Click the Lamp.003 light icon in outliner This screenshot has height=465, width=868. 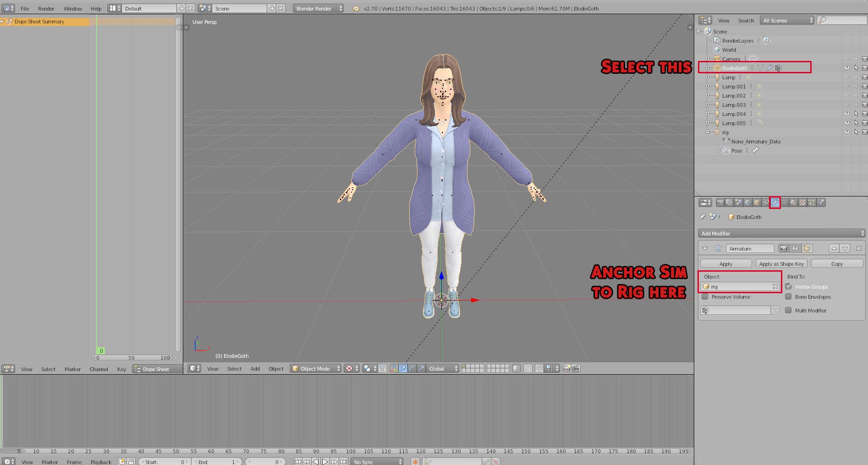tap(717, 104)
